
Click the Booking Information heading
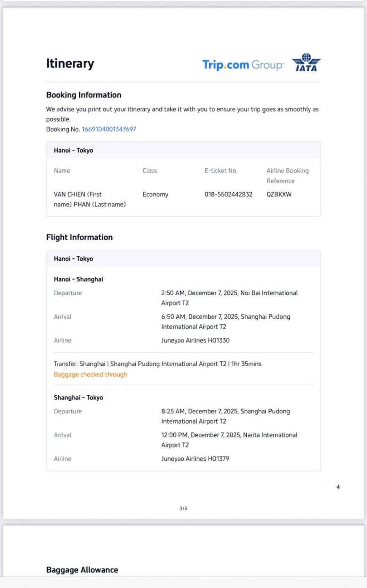84,95
